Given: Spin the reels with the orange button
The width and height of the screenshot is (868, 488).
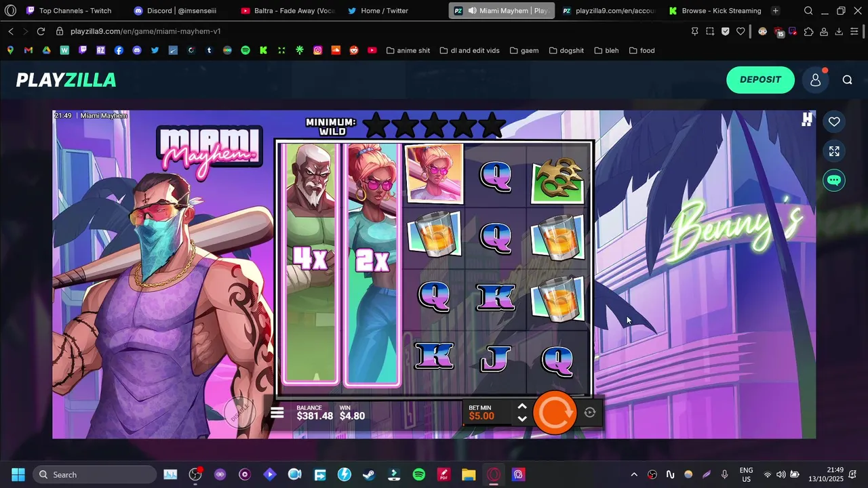Looking at the screenshot, I should [555, 411].
